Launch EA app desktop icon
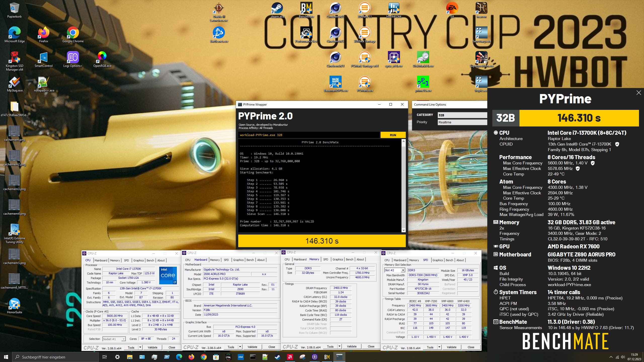The height and width of the screenshot is (362, 644). click(x=452, y=10)
